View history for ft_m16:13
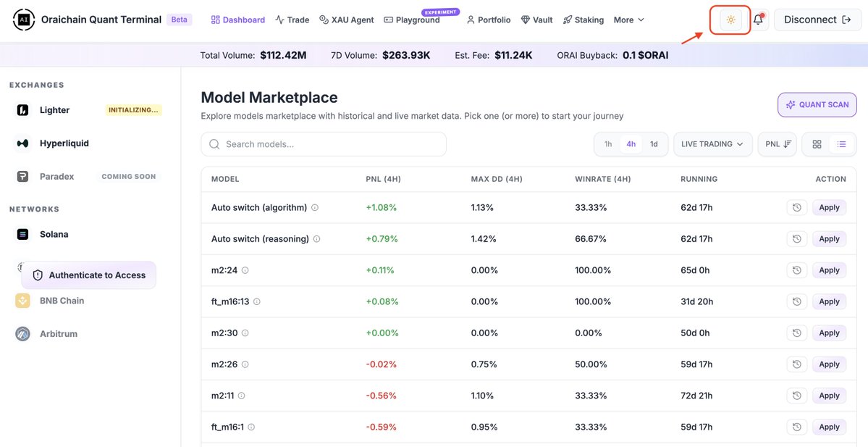868x447 pixels. pos(796,302)
